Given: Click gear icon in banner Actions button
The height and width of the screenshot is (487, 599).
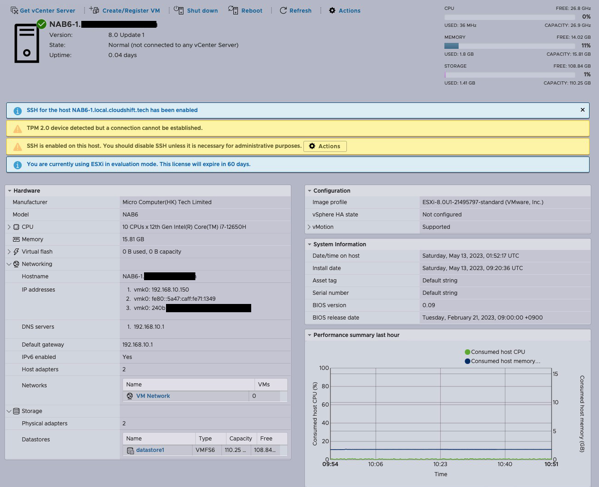Looking at the screenshot, I should (312, 146).
